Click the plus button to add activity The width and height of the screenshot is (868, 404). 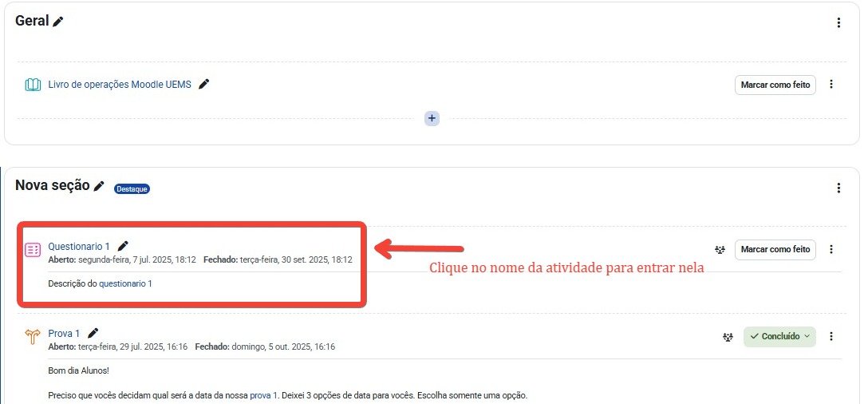tap(432, 118)
